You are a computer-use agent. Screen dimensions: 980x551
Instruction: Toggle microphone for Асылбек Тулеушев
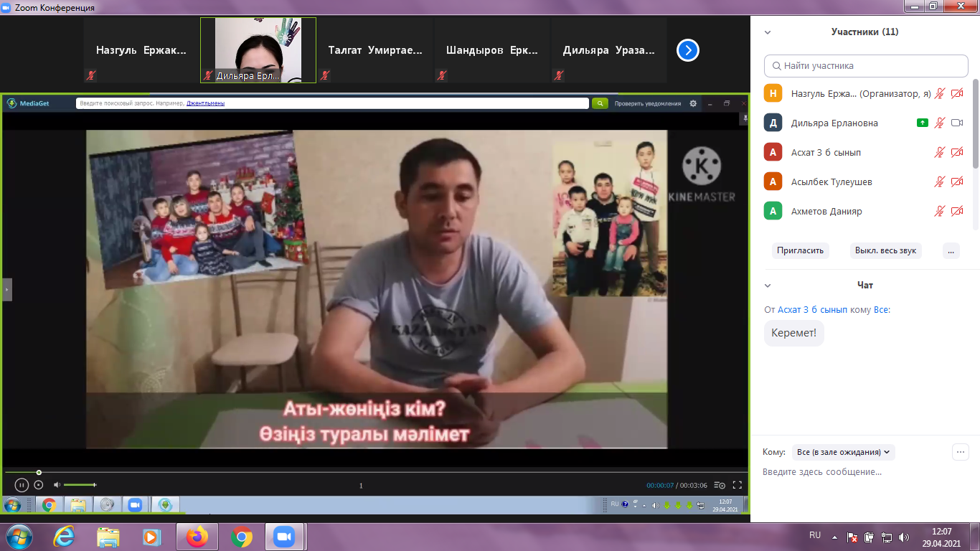(939, 182)
